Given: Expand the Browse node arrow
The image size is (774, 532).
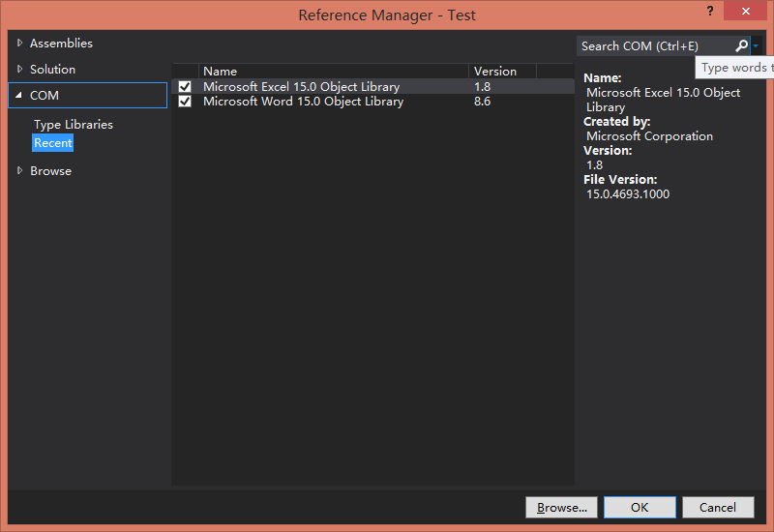Looking at the screenshot, I should [x=19, y=171].
